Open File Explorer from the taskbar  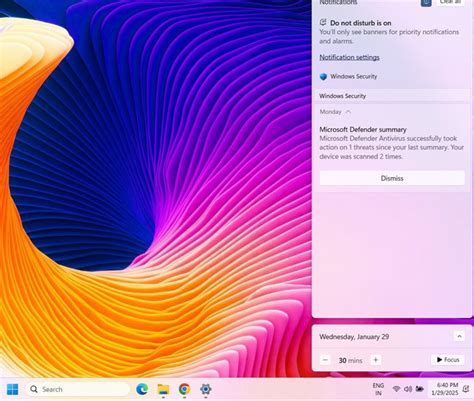tap(163, 389)
